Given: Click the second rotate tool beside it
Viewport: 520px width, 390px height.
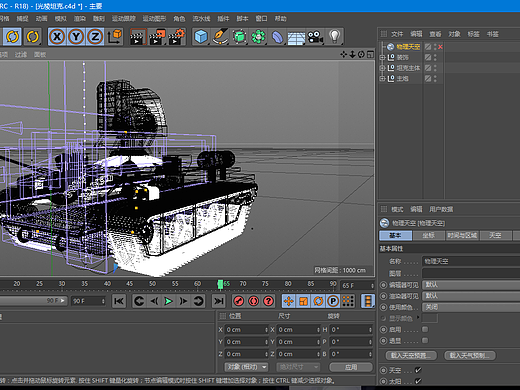Looking at the screenshot, I should [x=32, y=36].
